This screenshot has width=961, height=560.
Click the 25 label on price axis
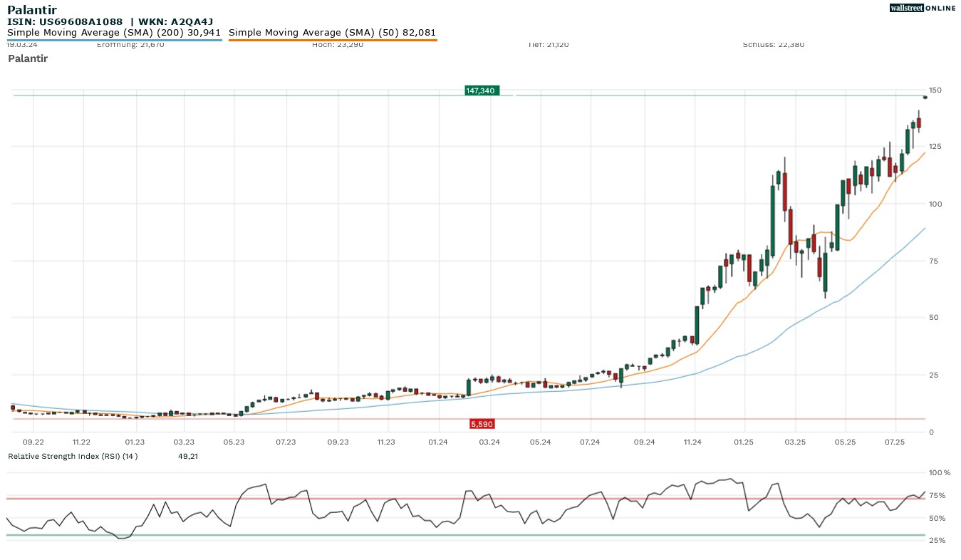click(x=933, y=375)
